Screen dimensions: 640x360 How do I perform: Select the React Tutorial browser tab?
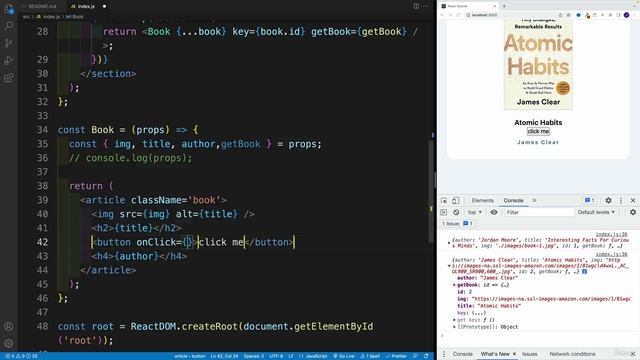click(x=468, y=6)
